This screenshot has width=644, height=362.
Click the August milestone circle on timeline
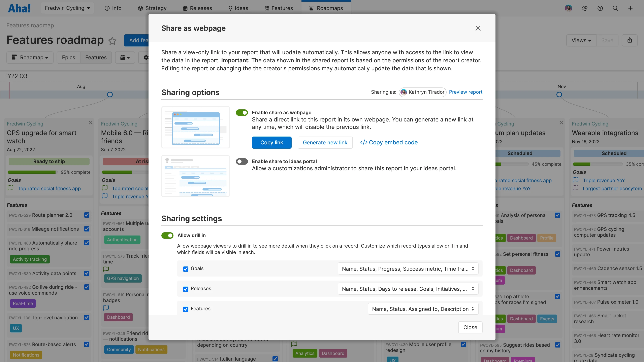[110, 95]
